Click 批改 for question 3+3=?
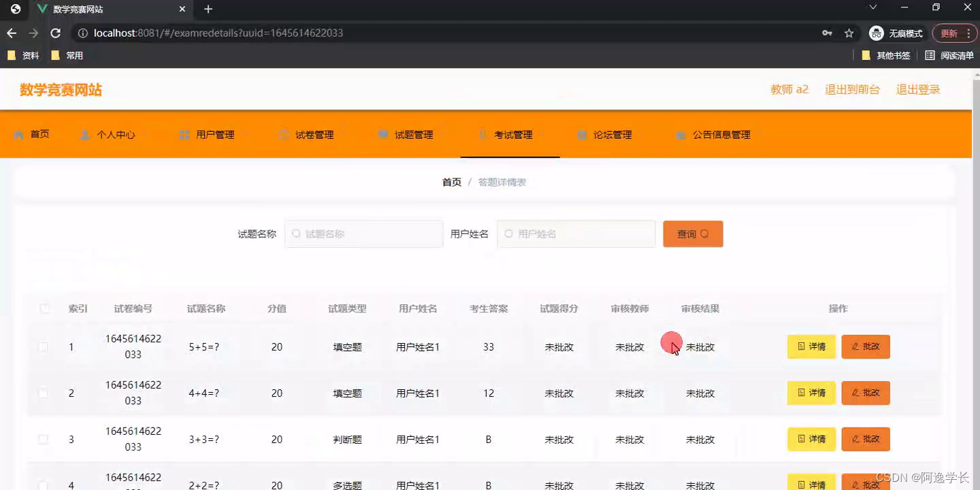 tap(866, 440)
